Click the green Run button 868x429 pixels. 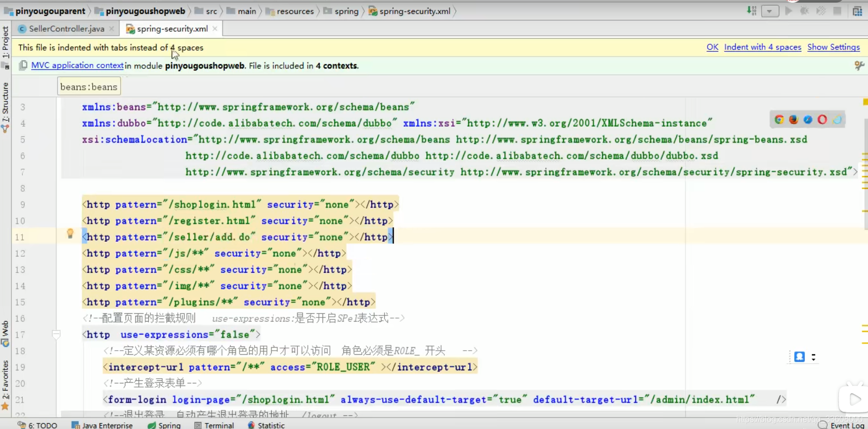(789, 11)
